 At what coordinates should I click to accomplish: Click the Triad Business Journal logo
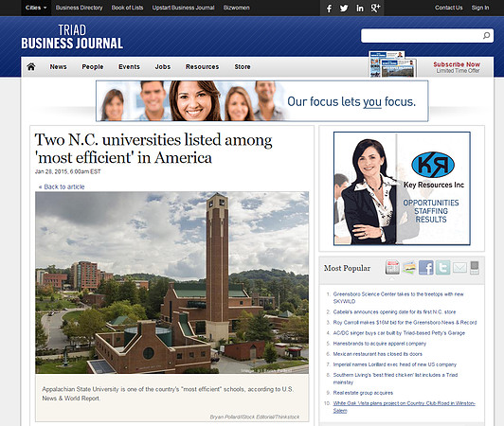[x=72, y=37]
